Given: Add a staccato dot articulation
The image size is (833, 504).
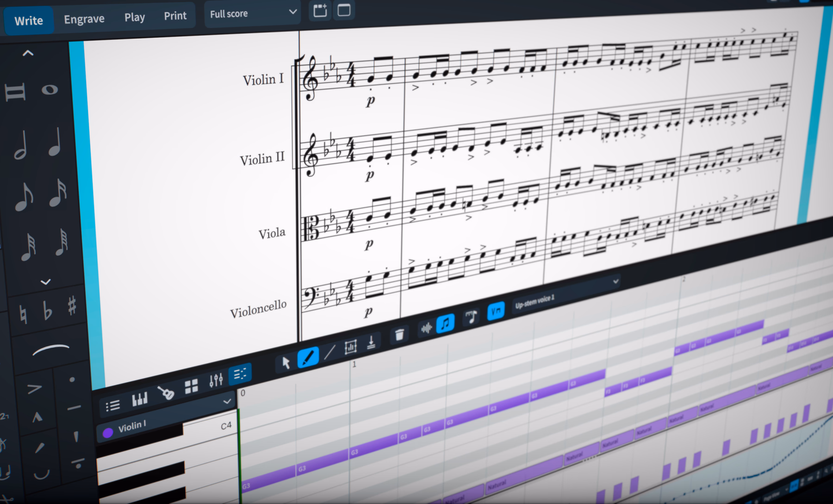Looking at the screenshot, I should click(72, 380).
